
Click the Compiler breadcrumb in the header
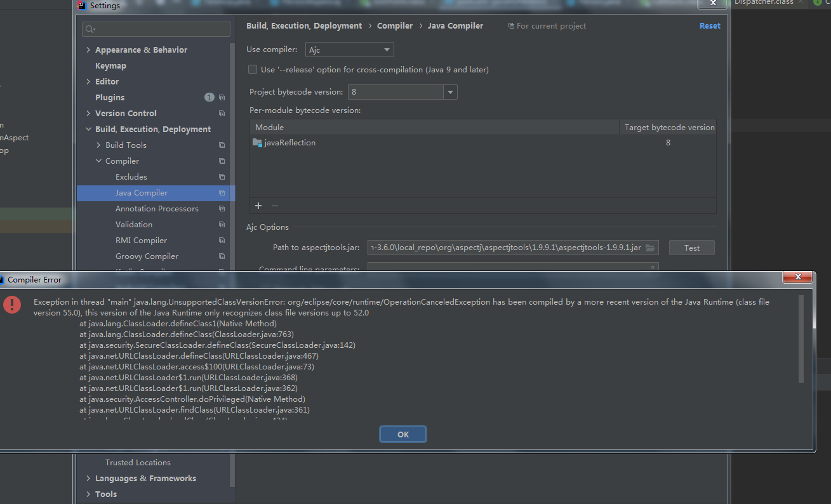pos(395,26)
